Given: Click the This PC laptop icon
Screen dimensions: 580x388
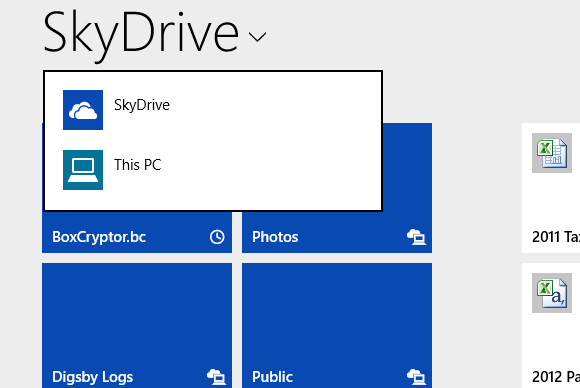Looking at the screenshot, I should click(83, 170).
